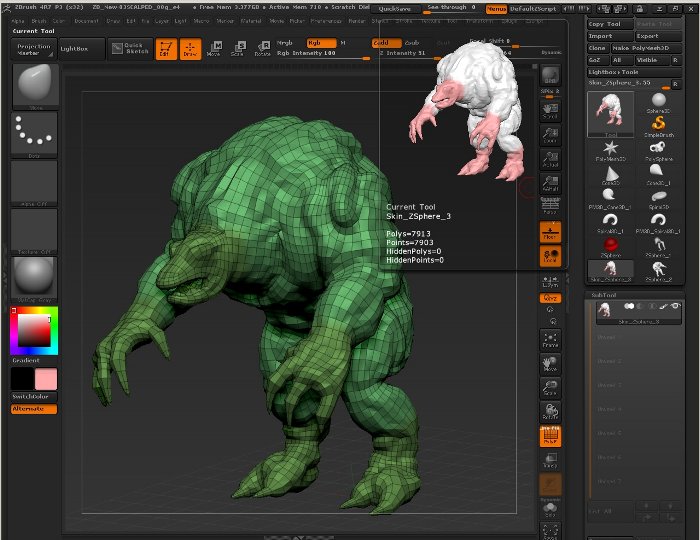Choose the SimpleBrush tool icon
700x540 pixels.
click(660, 122)
